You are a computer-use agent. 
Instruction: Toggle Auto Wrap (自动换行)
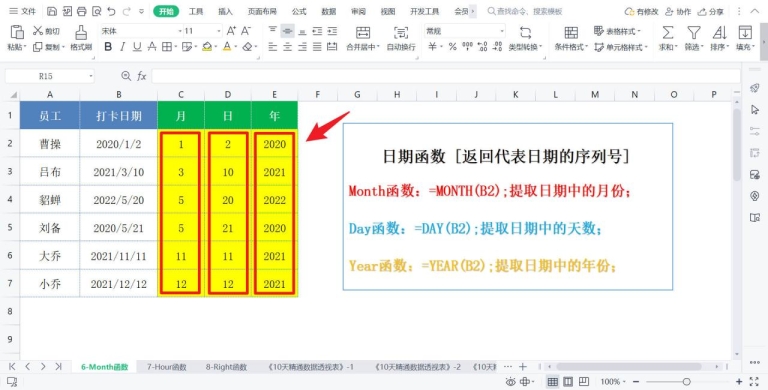[x=401, y=38]
